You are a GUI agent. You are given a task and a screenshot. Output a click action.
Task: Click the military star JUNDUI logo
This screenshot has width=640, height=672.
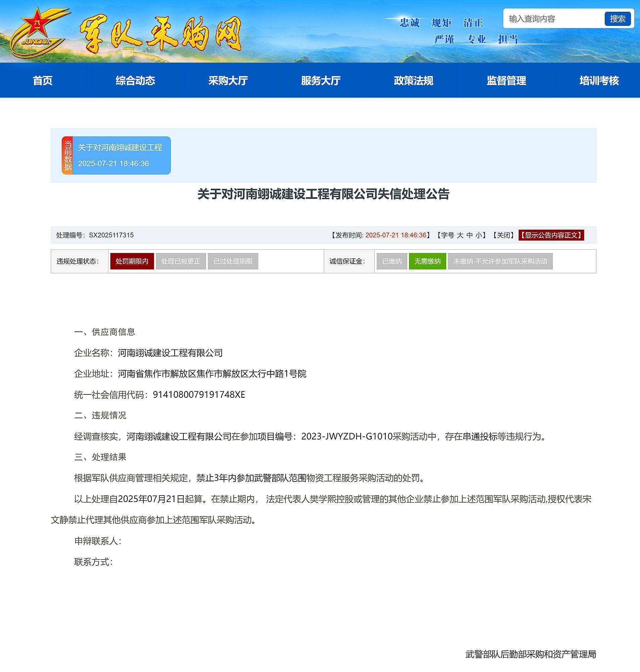40,34
